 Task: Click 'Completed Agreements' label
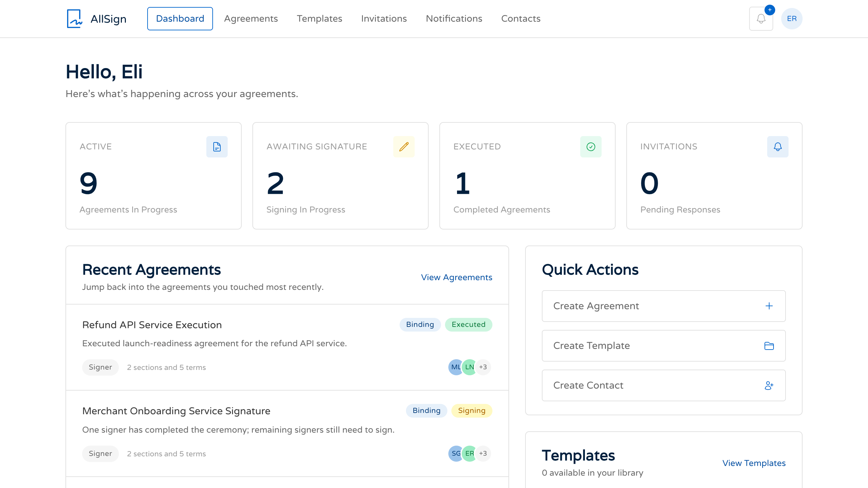[501, 209]
